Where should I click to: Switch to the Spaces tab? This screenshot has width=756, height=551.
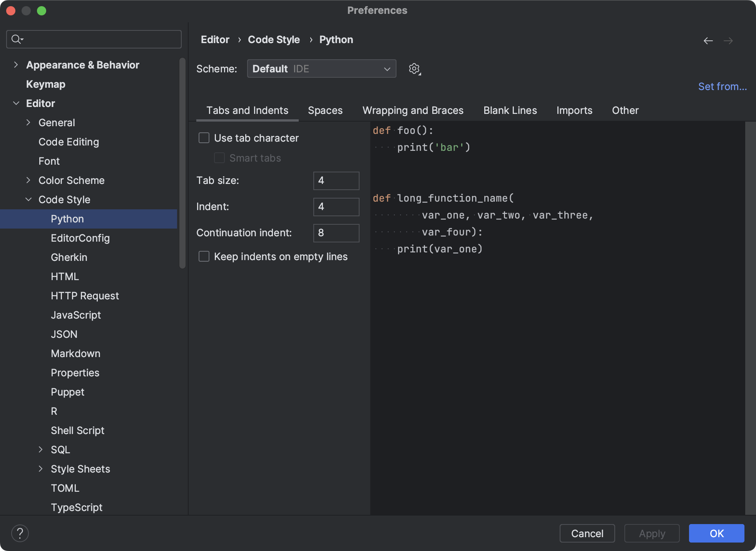[325, 110]
